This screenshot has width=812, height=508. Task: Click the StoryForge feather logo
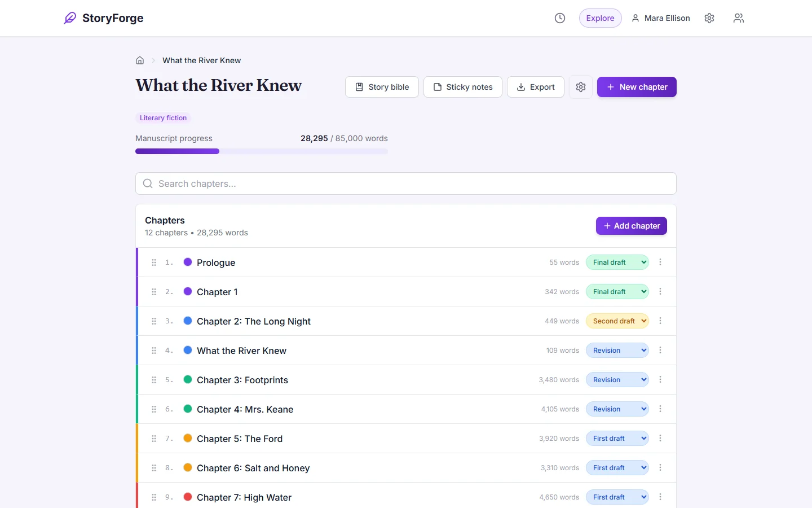tap(70, 18)
